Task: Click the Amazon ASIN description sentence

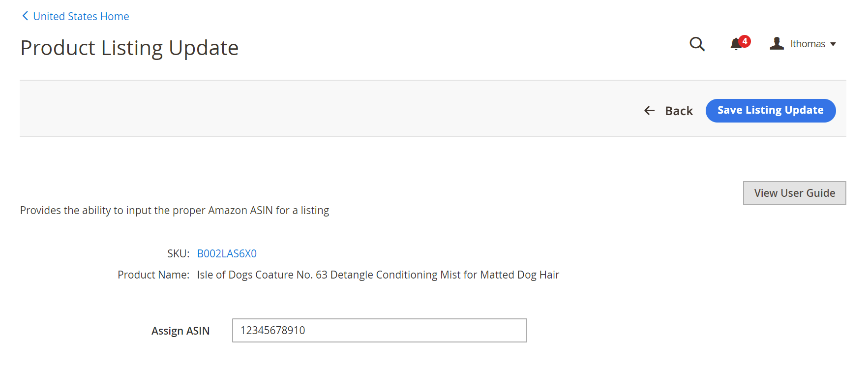Action: tap(175, 210)
